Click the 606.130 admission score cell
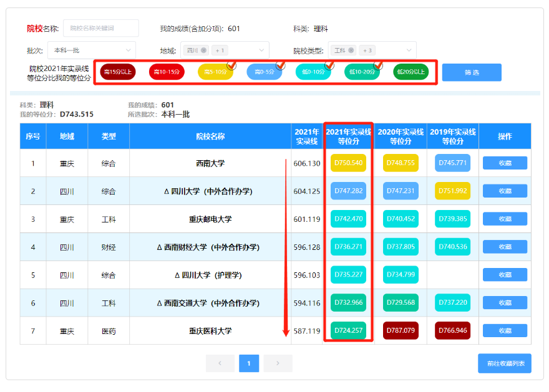This screenshot has height=392, width=549. [x=307, y=163]
